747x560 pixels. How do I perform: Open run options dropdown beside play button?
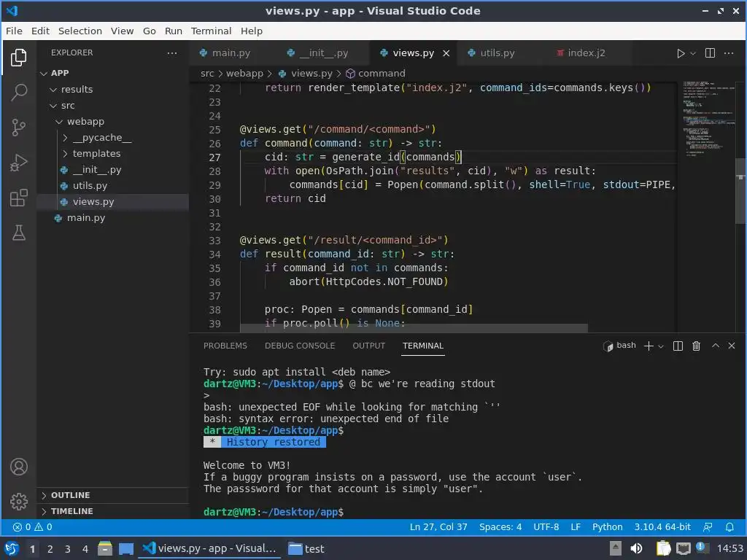pyautogui.click(x=693, y=53)
